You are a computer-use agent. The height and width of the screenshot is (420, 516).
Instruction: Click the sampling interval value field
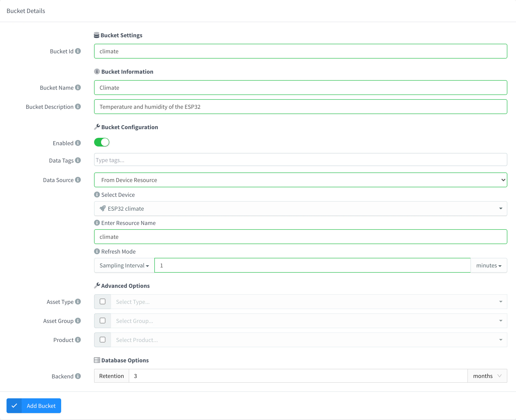(x=312, y=265)
